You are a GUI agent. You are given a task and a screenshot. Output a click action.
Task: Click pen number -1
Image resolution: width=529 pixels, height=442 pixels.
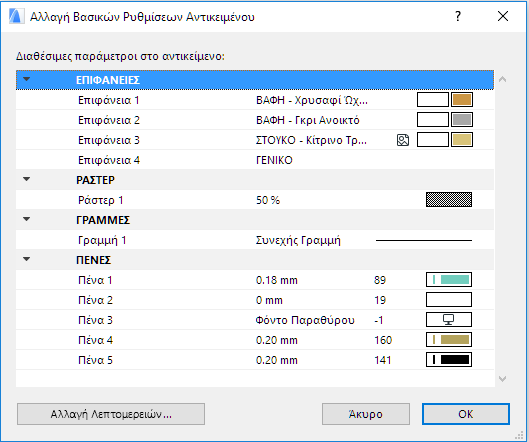point(379,320)
